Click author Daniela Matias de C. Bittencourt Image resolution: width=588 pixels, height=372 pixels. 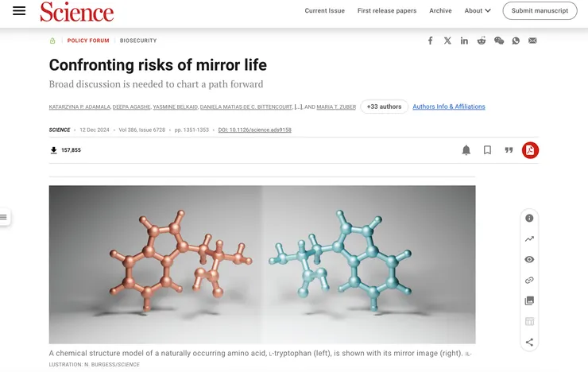click(x=246, y=107)
